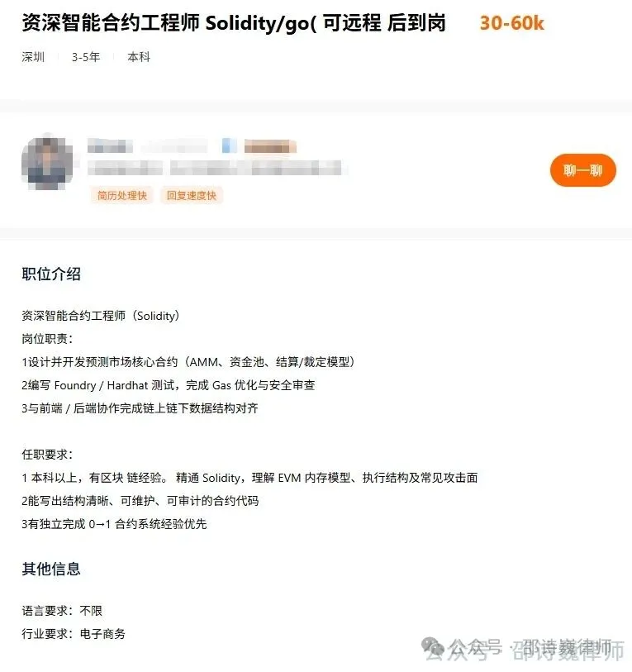Click the small blue badge icon beside recruiter name

click(230, 145)
